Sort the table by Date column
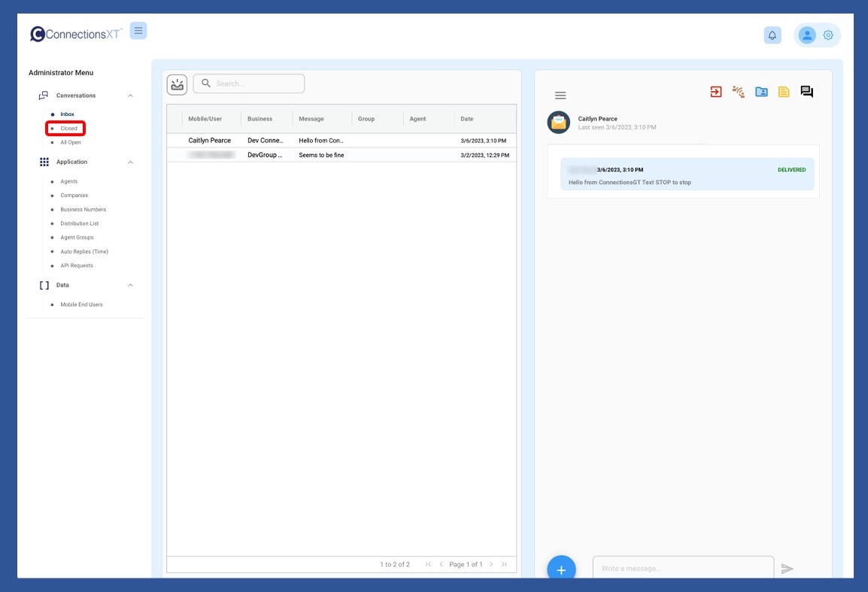The height and width of the screenshot is (592, 868). 467,119
